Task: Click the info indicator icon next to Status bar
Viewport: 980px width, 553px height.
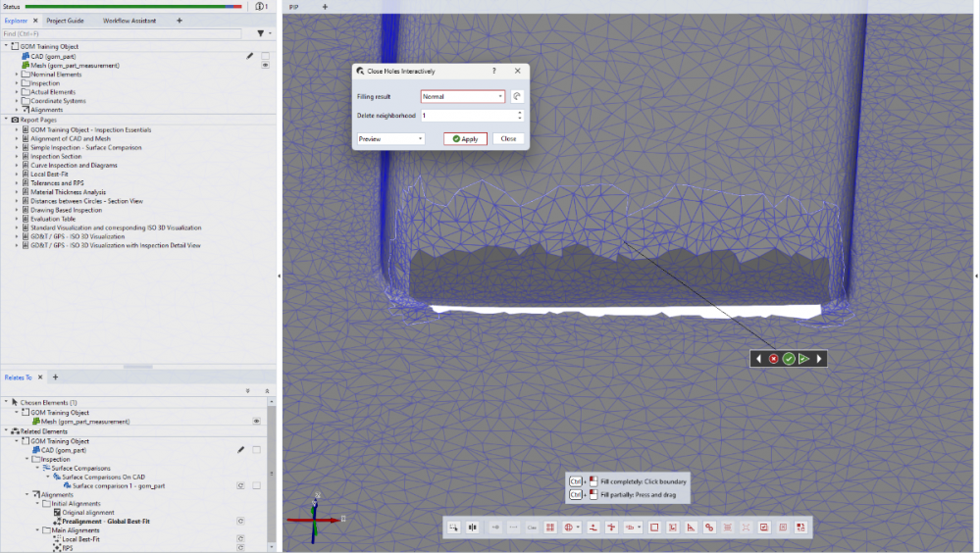Action: pos(260,6)
